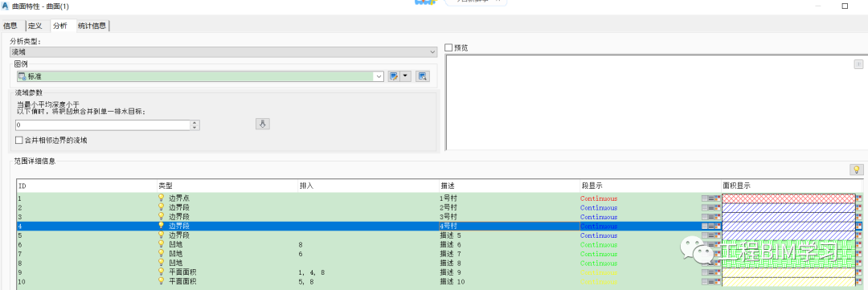Open the legend style edit options arrow

(406, 76)
